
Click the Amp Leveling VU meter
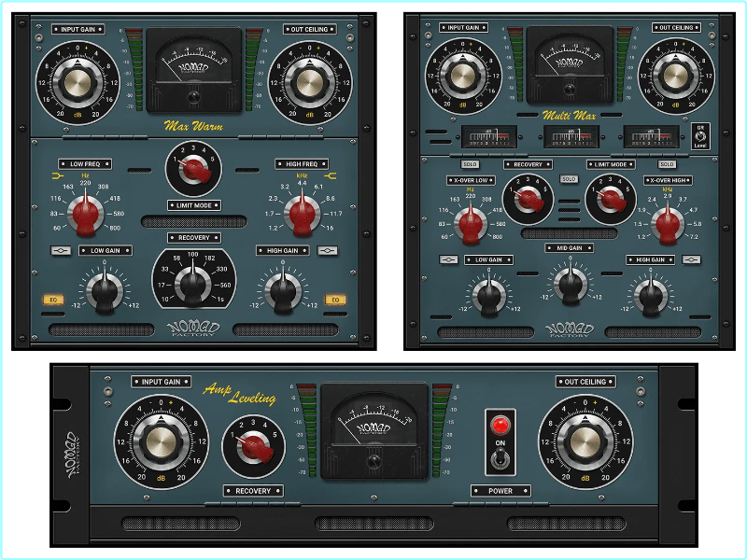(373, 431)
